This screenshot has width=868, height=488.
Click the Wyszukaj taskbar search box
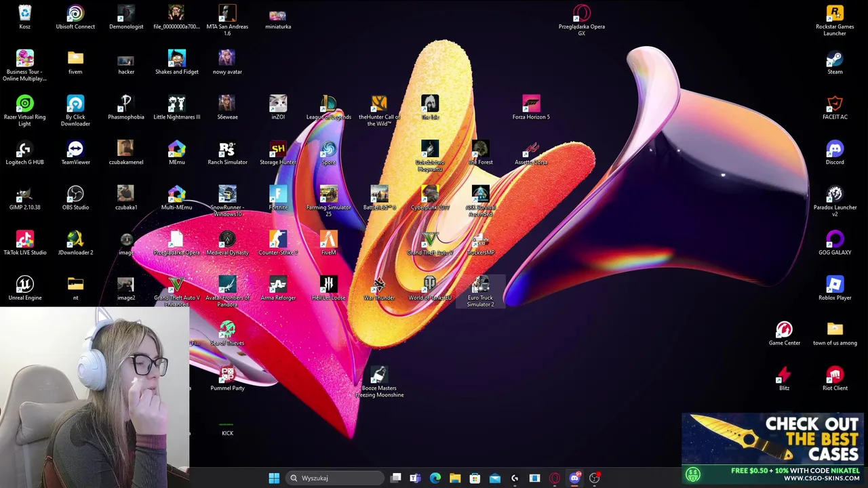(335, 478)
